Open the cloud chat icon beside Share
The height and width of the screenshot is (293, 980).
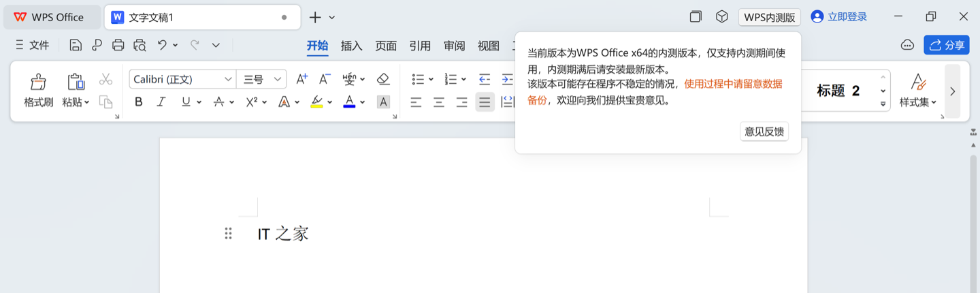[x=907, y=45]
